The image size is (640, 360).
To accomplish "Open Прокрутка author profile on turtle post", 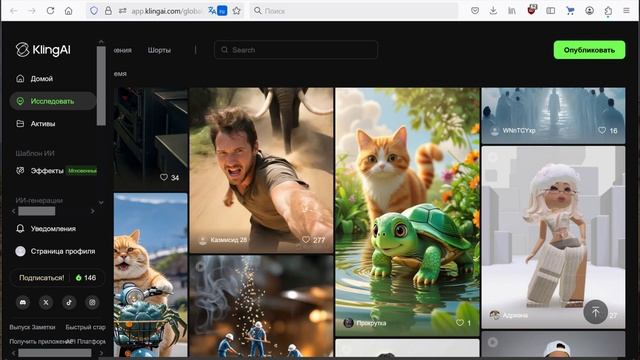I will (x=365, y=323).
